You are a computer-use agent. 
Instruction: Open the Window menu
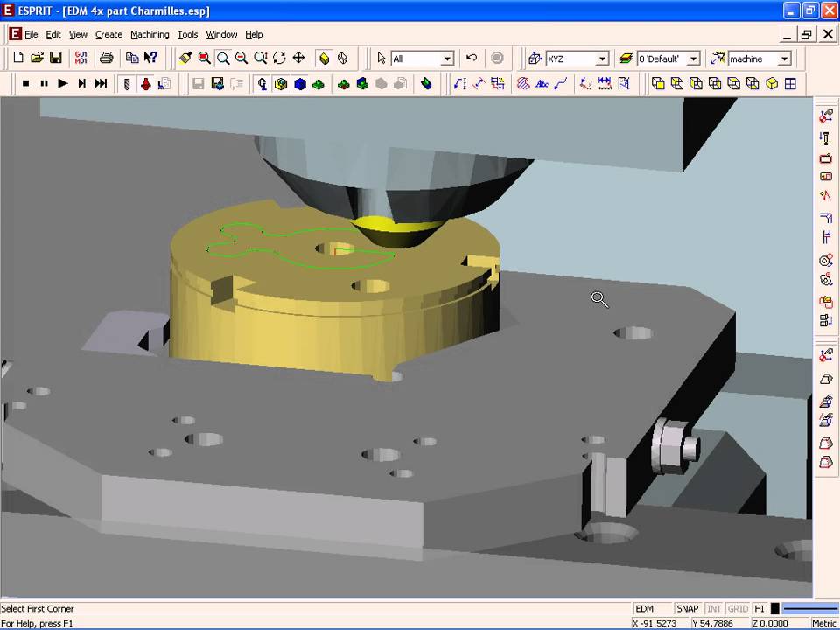(x=221, y=34)
